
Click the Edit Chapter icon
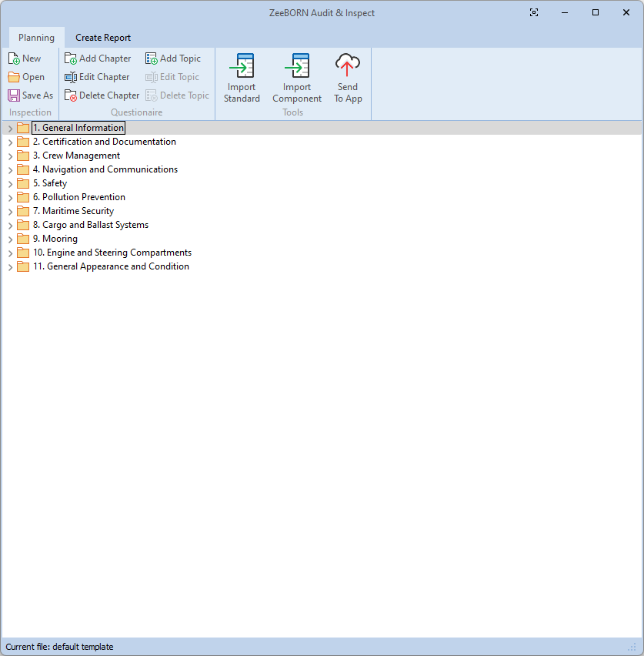pyautogui.click(x=71, y=77)
